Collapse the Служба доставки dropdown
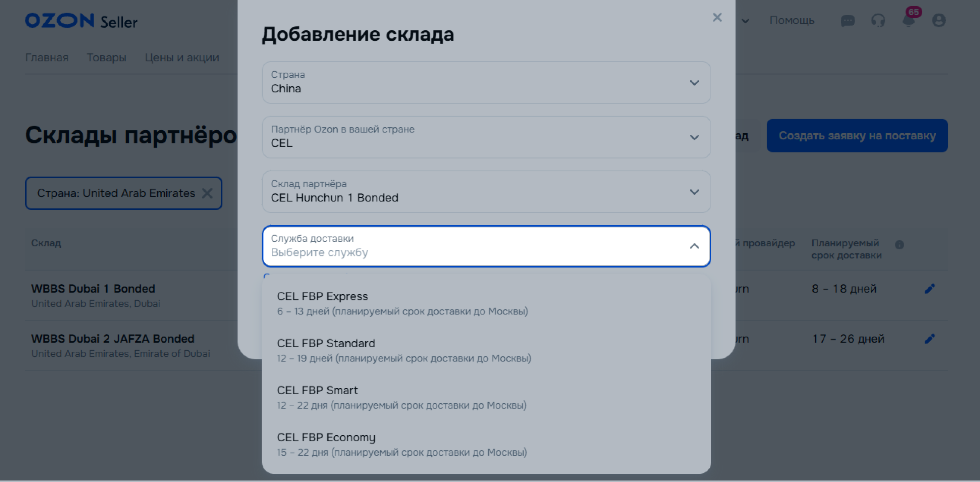980x482 pixels. (x=694, y=246)
